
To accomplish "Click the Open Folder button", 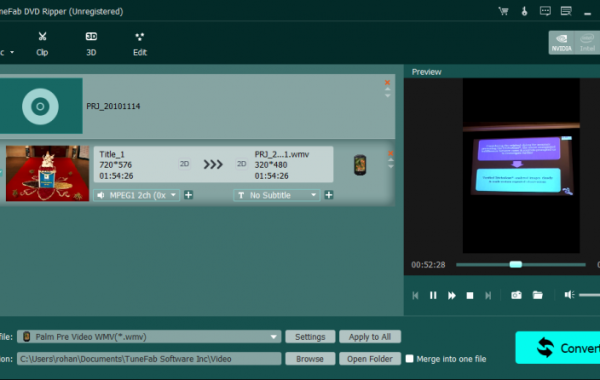I will (370, 359).
